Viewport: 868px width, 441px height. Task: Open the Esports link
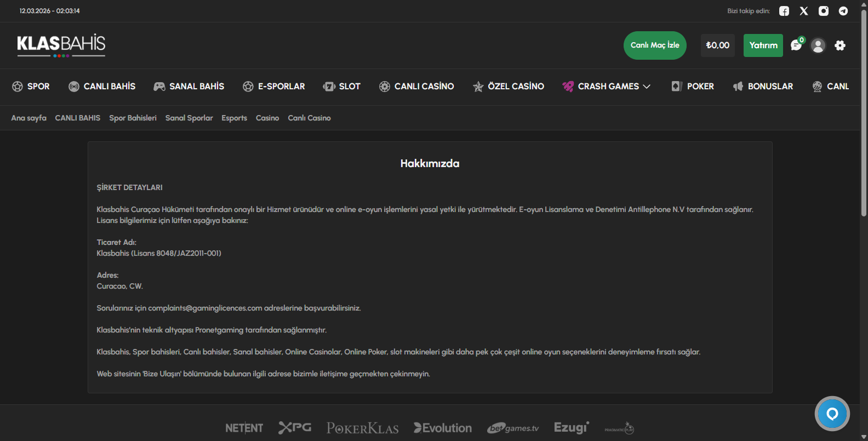[x=235, y=118]
